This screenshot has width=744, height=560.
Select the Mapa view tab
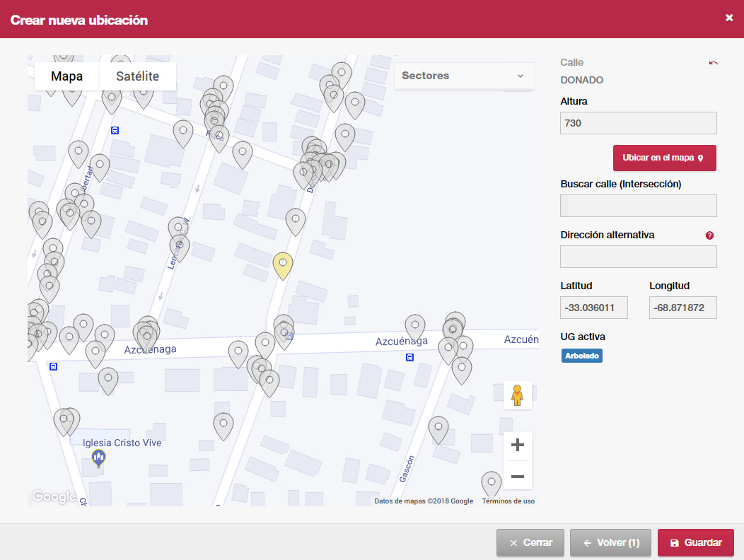66,76
